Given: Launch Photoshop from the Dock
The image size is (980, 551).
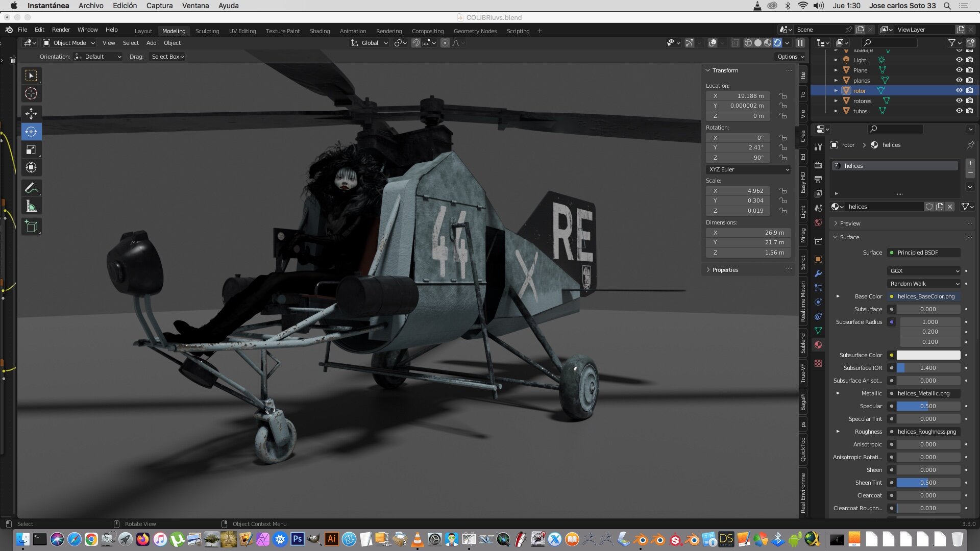Looking at the screenshot, I should click(297, 539).
